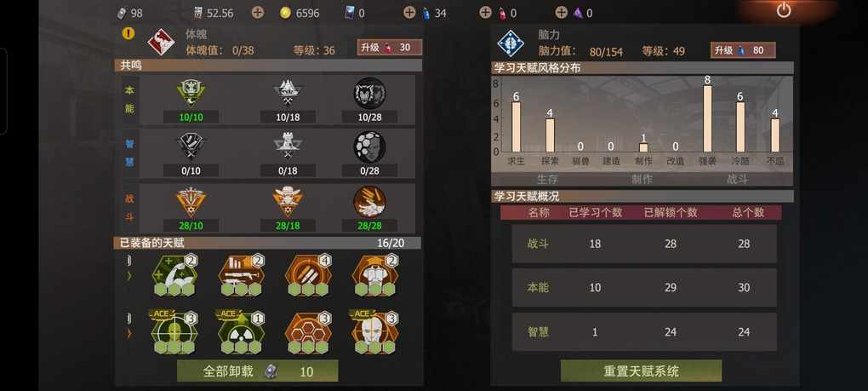Tap the power icon in the top right
The height and width of the screenshot is (391, 868).
tap(783, 10)
